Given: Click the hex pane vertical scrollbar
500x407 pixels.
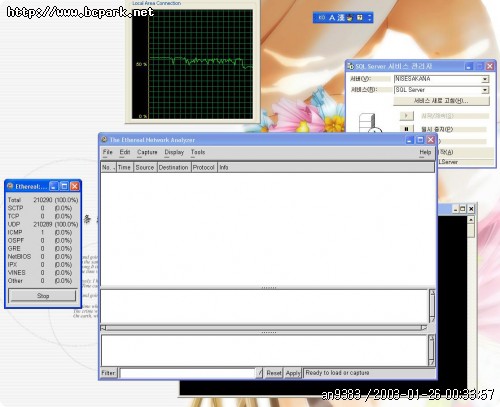Looking at the screenshot, I should pyautogui.click(x=432, y=350).
